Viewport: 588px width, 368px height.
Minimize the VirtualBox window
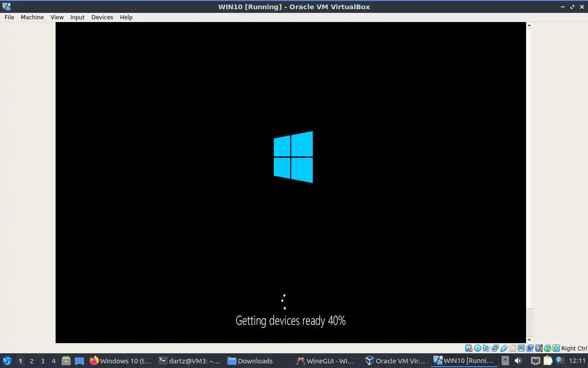[563, 7]
